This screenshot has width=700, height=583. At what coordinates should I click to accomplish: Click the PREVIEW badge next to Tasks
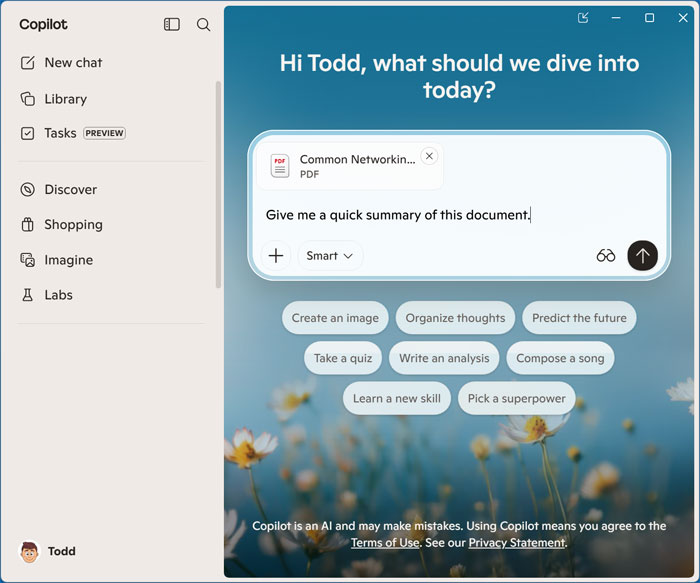click(x=104, y=133)
